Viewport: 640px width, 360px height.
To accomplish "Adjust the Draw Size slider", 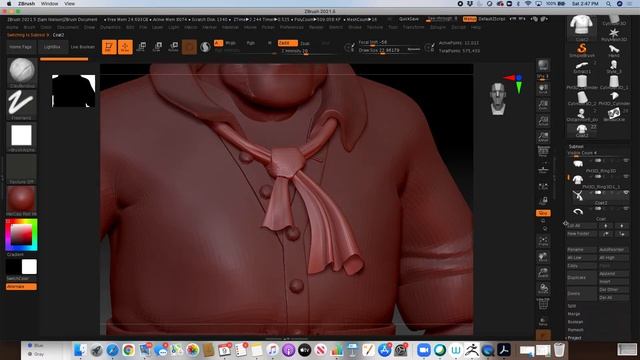I will pos(389,51).
